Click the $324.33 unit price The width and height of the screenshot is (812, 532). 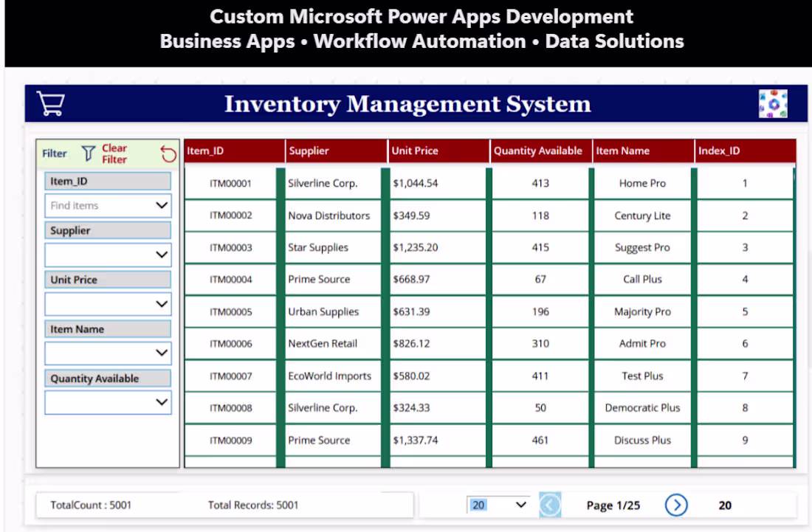point(411,408)
